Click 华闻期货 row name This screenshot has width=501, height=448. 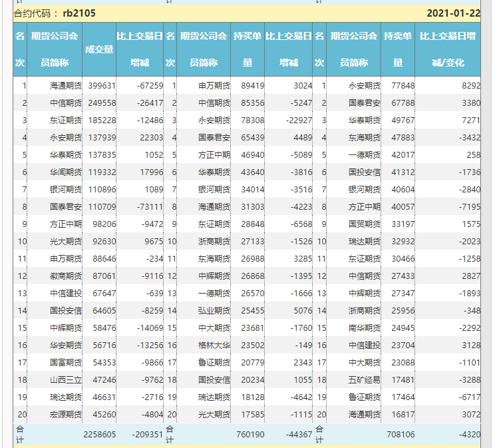(x=66, y=172)
